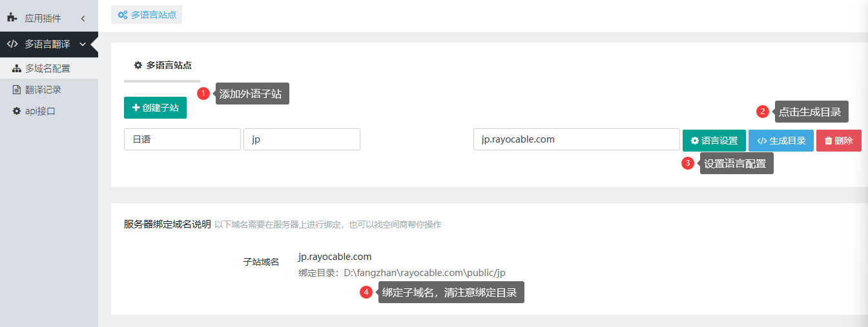
Task: Open 多域名配置 in the sidebar
Action: click(x=49, y=68)
